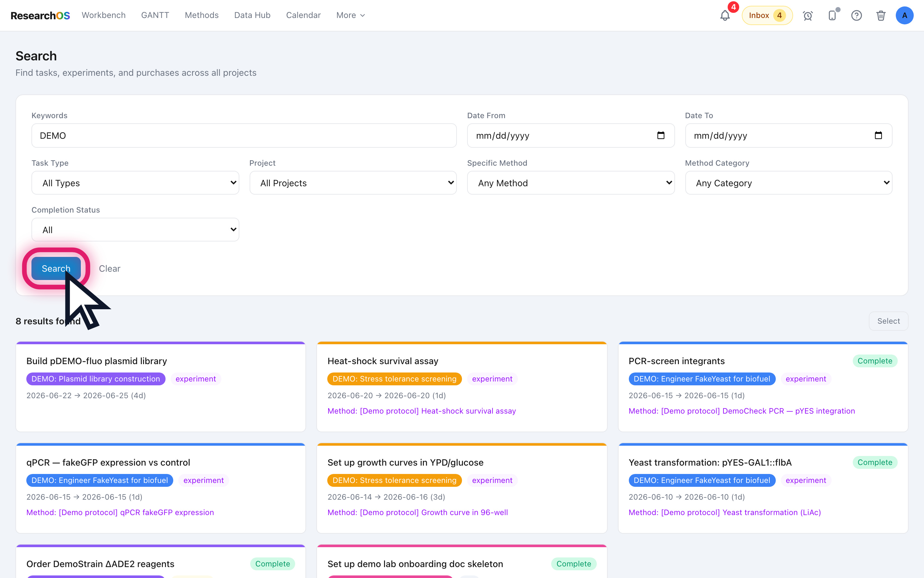The height and width of the screenshot is (578, 924).
Task: Click Complete badge on PCR-screen integrants
Action: point(875,361)
